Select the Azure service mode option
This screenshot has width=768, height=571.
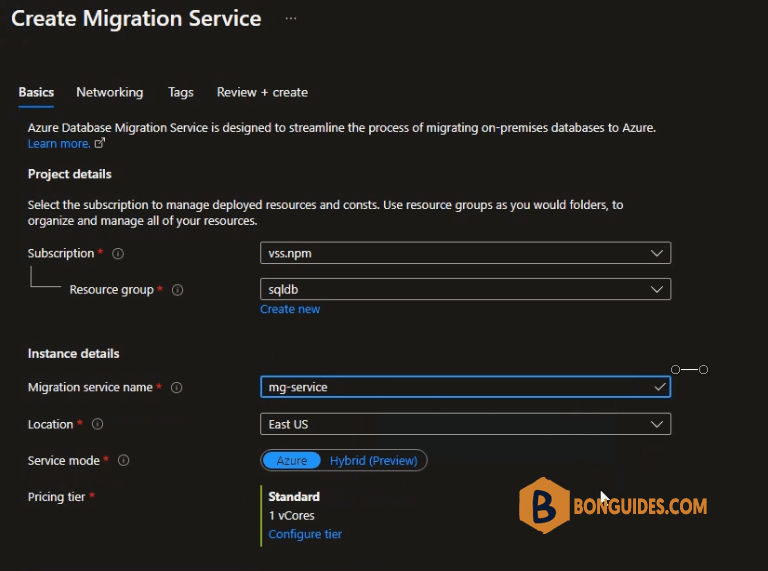(291, 460)
